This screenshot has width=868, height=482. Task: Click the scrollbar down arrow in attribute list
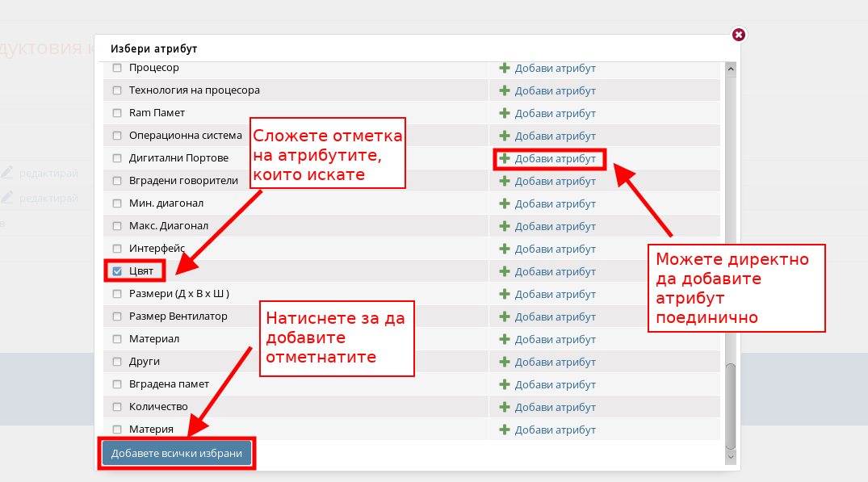click(x=731, y=457)
